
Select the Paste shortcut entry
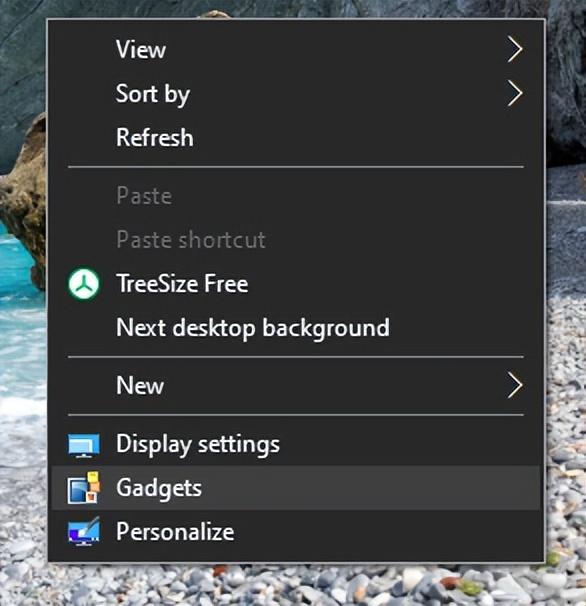click(296, 240)
